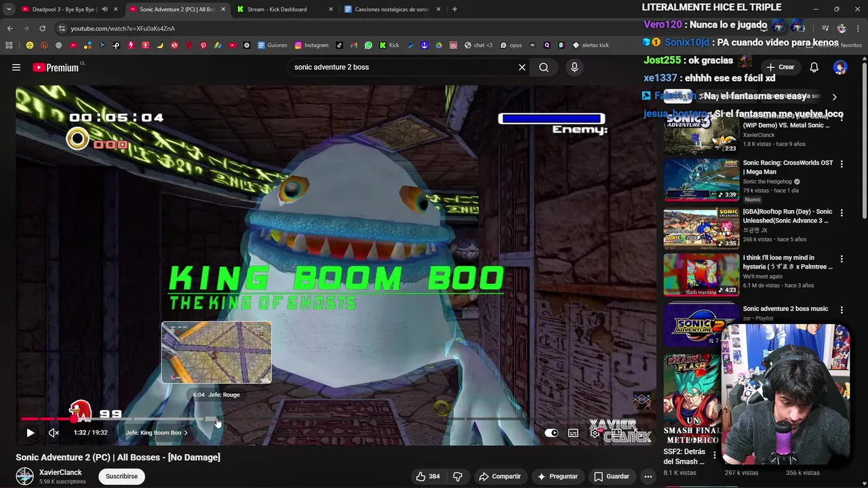The image size is (868, 488).
Task: Go to YouTube Premium home logo
Action: coord(56,67)
